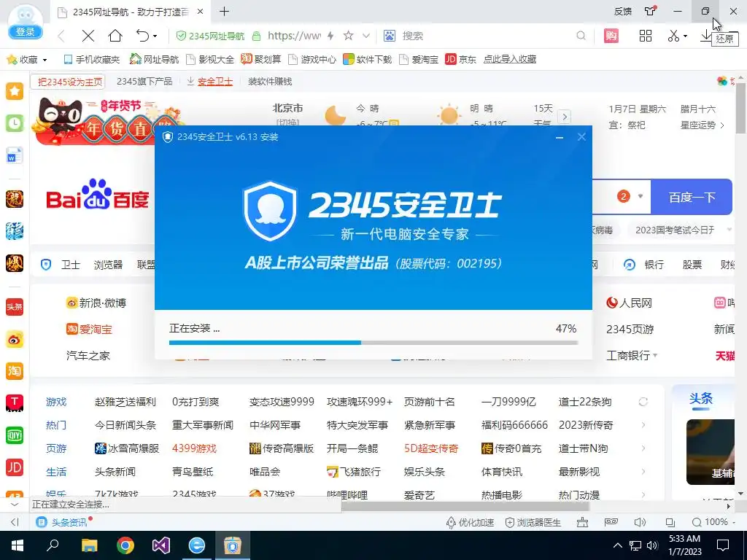Click the back navigation arrow
This screenshot has height=560, width=747.
click(61, 36)
